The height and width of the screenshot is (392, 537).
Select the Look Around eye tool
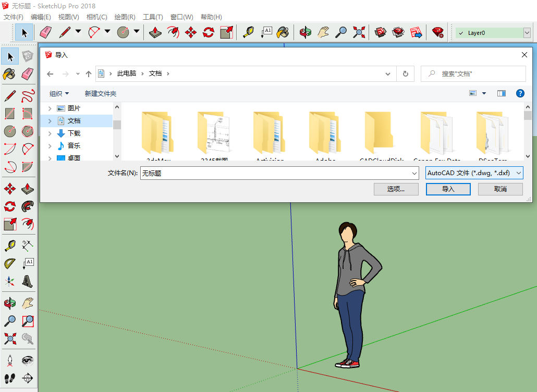point(28,361)
